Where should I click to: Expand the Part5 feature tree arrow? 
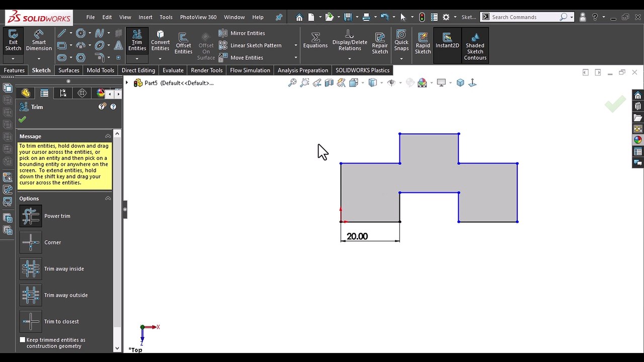click(127, 83)
